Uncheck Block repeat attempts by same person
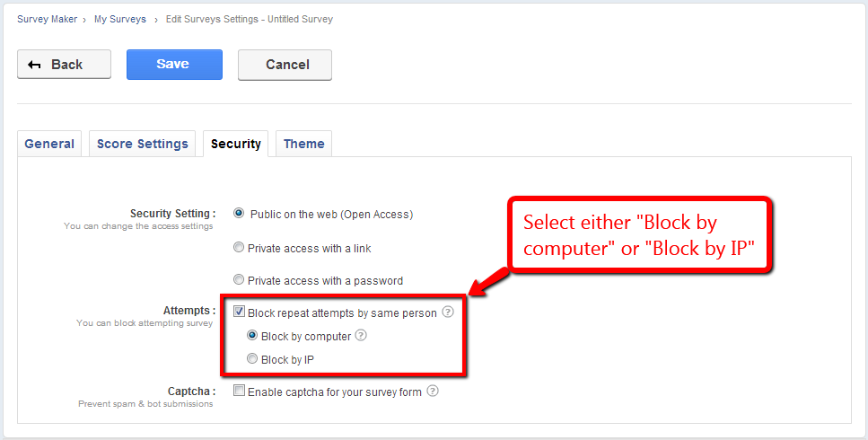This screenshot has height=440, width=868. click(240, 312)
